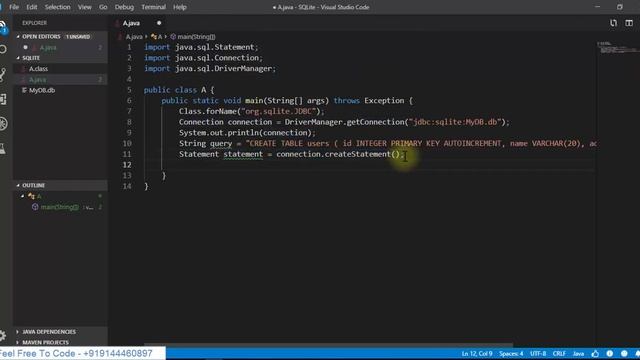The width and height of the screenshot is (640, 360).
Task: Click Ln 12, Col 9 in status bar
Action: coord(477,353)
